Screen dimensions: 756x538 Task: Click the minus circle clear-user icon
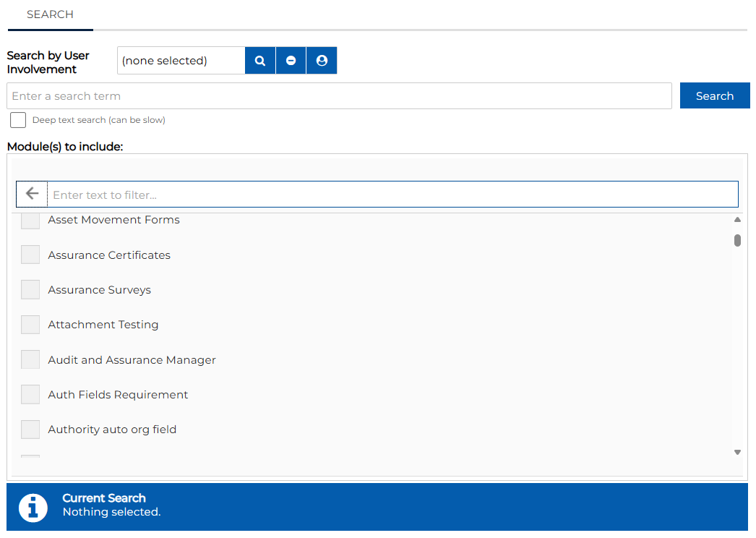(291, 61)
